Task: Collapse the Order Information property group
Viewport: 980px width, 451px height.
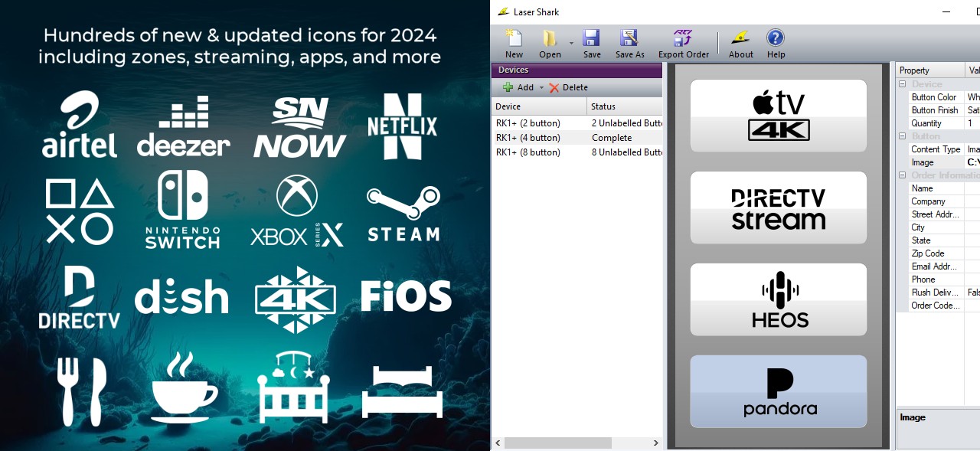Action: pyautogui.click(x=903, y=175)
